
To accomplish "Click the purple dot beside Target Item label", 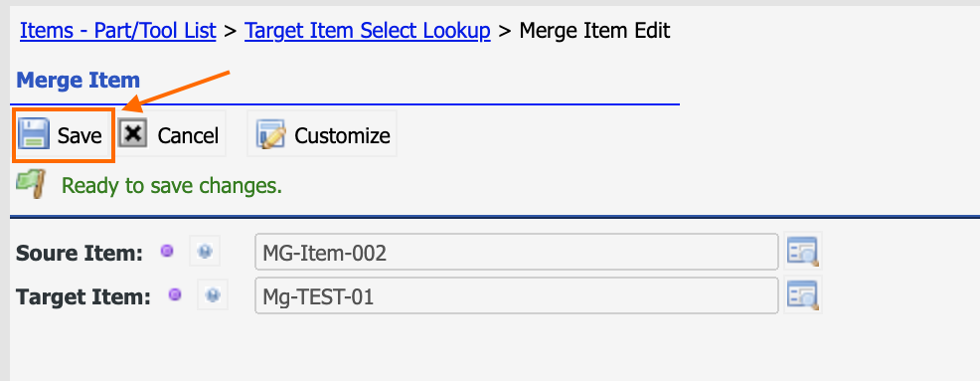I will [x=175, y=294].
